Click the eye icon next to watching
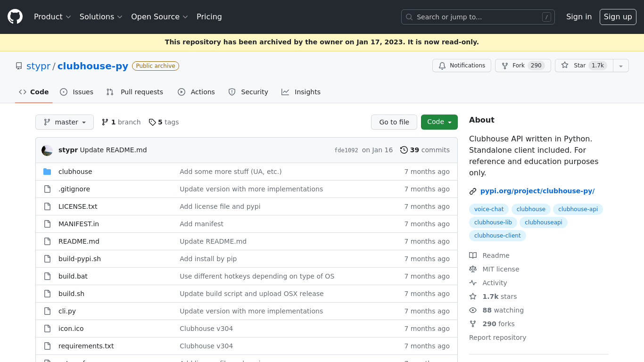The height and width of the screenshot is (362, 644). 473,310
